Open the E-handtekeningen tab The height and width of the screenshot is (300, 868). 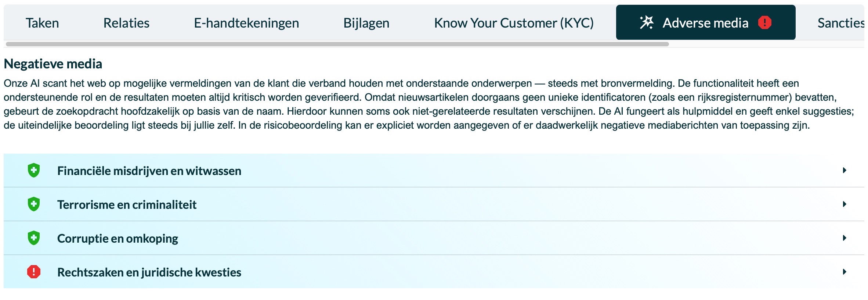(246, 23)
